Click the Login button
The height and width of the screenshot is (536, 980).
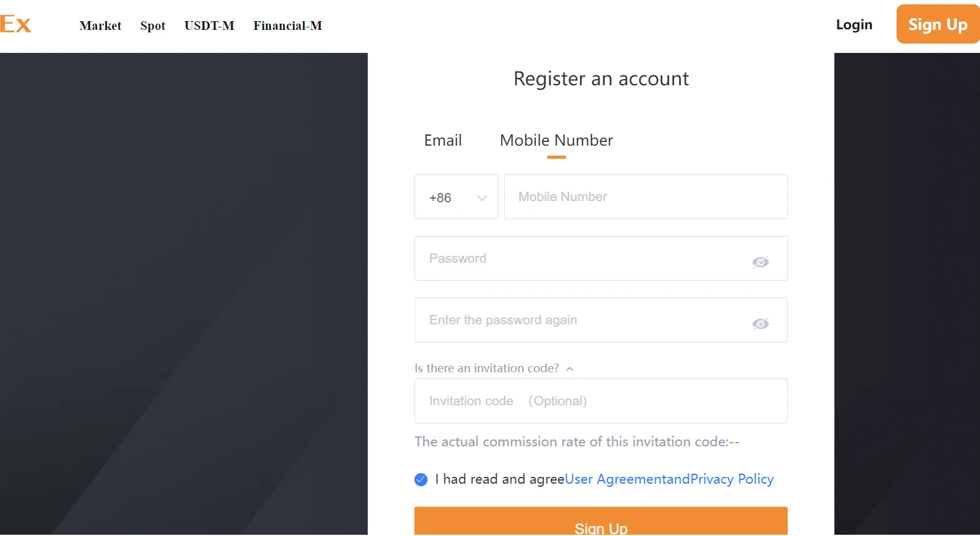[x=854, y=24]
